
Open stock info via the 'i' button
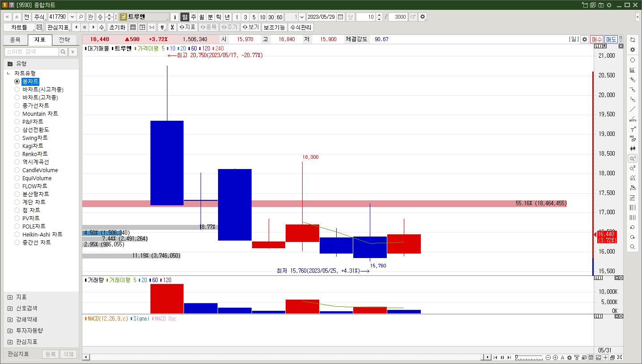coord(175,17)
